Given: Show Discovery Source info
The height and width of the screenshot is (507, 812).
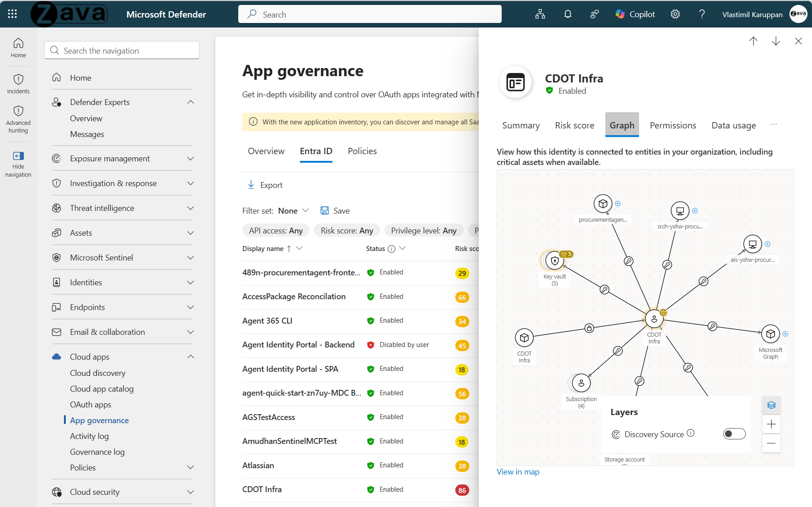Looking at the screenshot, I should pyautogui.click(x=690, y=433).
